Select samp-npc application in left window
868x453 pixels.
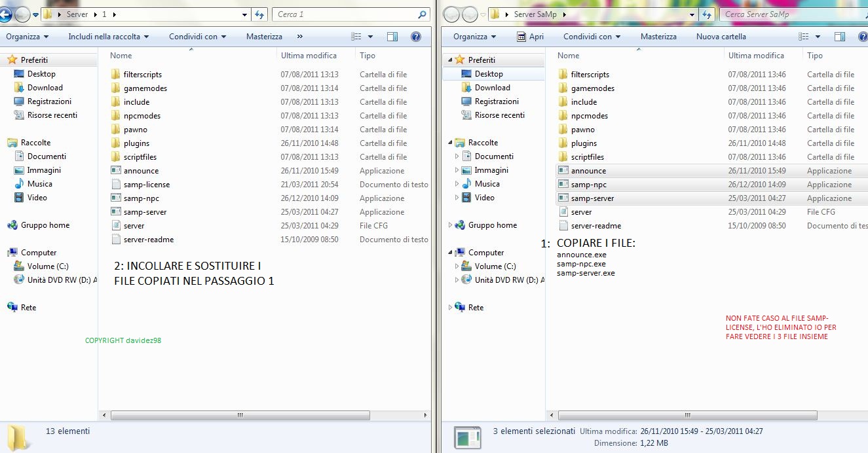click(141, 198)
